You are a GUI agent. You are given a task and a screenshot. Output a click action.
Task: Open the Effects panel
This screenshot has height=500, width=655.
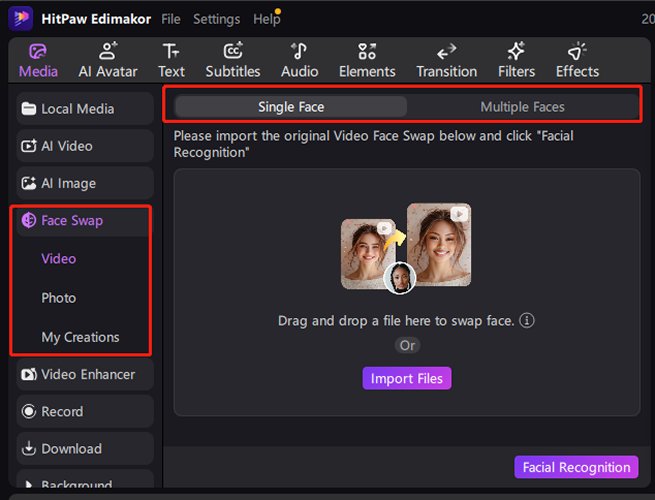pyautogui.click(x=577, y=60)
